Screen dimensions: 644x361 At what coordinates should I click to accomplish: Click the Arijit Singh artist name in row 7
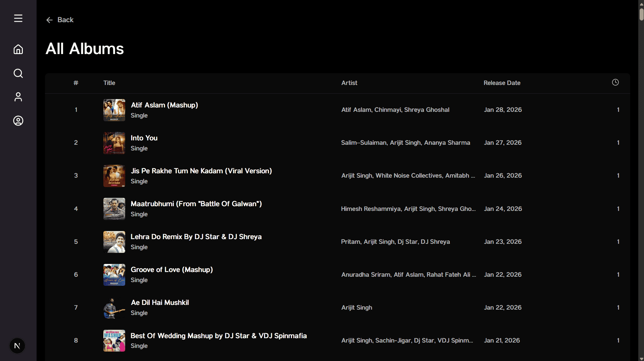[356, 308]
